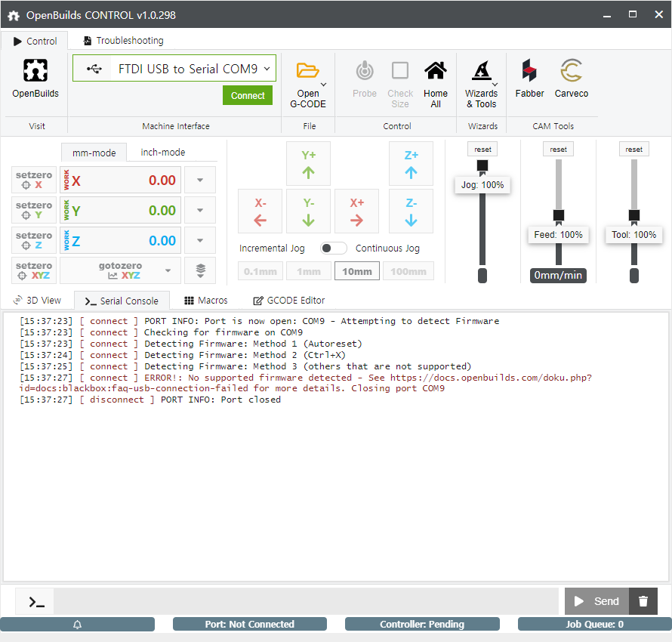Switch to inch-mode units
Image resolution: width=672 pixels, height=642 pixels.
pos(163,152)
